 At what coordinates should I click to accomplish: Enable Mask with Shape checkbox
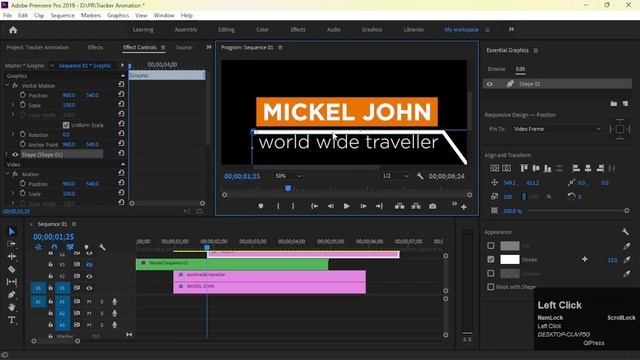[491, 287]
